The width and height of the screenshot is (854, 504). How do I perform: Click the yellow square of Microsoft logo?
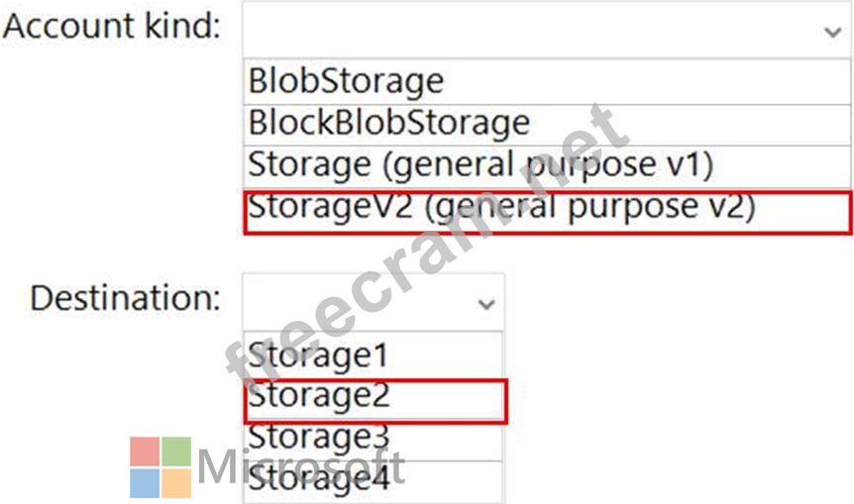[176, 482]
